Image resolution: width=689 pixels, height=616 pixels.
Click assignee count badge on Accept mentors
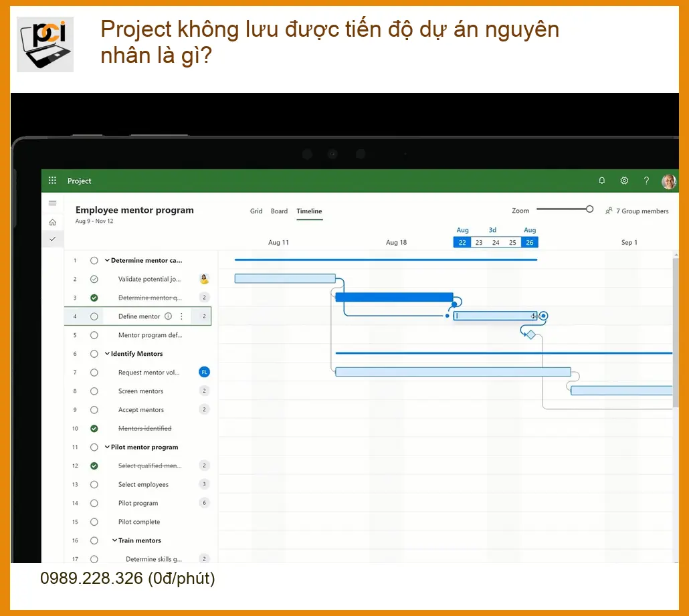click(204, 409)
